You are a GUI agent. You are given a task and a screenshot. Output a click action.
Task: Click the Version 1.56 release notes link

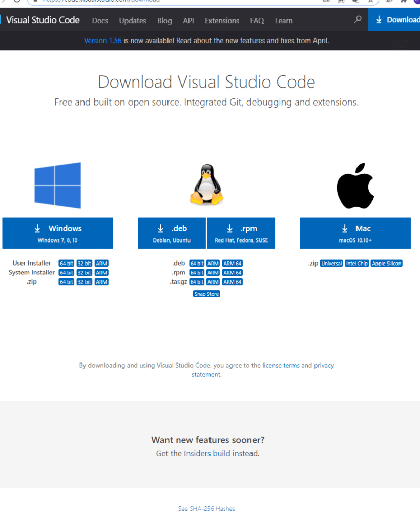click(x=102, y=40)
